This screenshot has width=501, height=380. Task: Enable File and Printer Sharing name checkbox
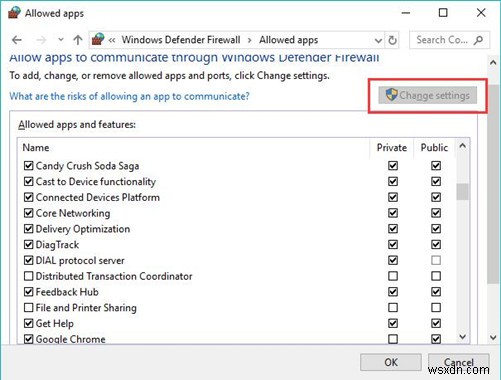pyautogui.click(x=29, y=307)
